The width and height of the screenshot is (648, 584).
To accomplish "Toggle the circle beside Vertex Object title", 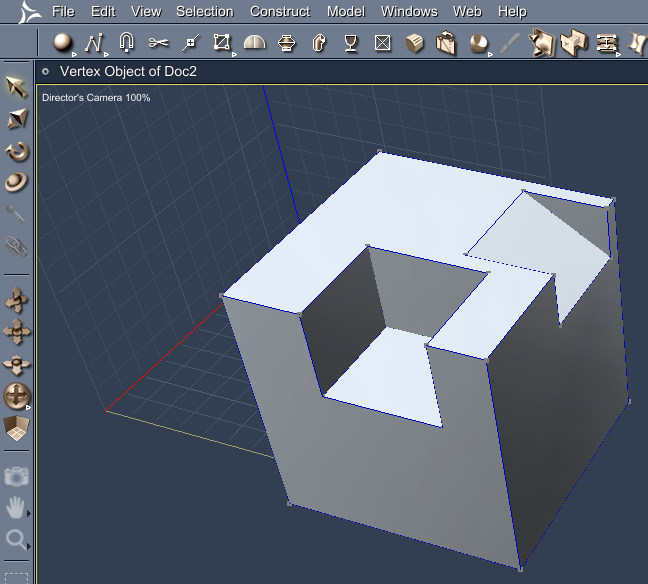I will click(x=46, y=72).
